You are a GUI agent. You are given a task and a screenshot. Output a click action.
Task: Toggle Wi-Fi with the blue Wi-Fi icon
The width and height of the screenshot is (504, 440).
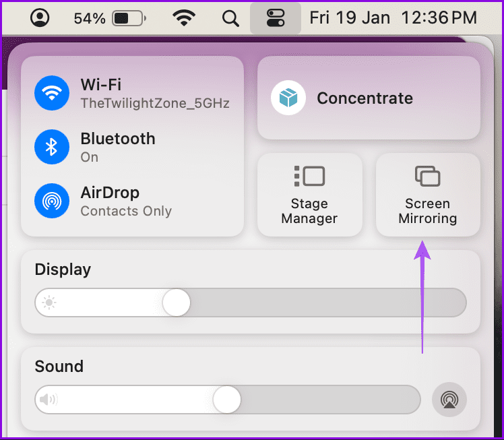(52, 93)
